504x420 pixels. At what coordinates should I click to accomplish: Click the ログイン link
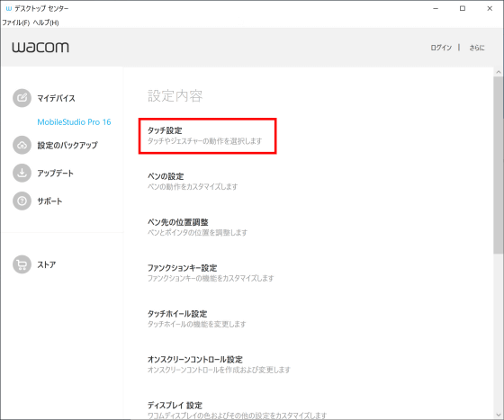tap(441, 48)
